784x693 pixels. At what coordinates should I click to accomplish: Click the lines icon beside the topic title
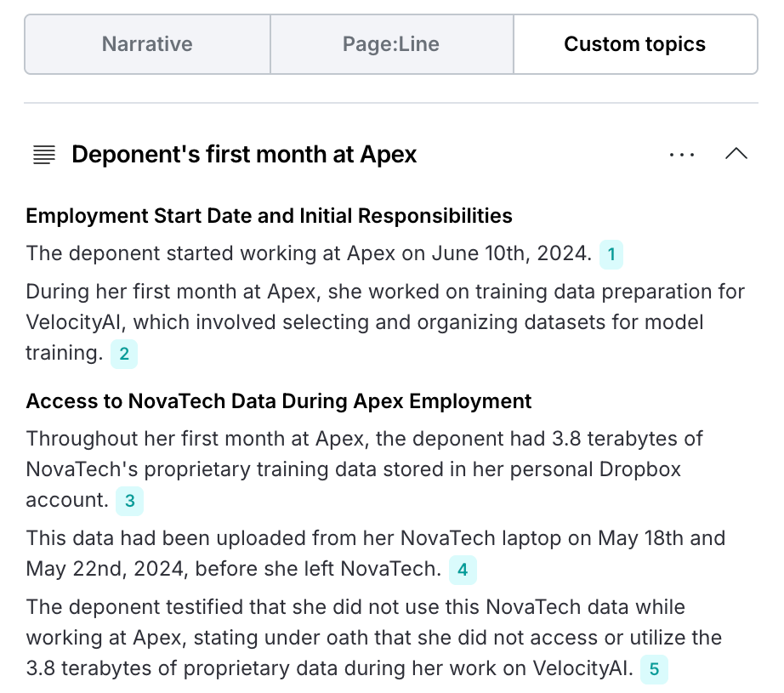tap(44, 155)
